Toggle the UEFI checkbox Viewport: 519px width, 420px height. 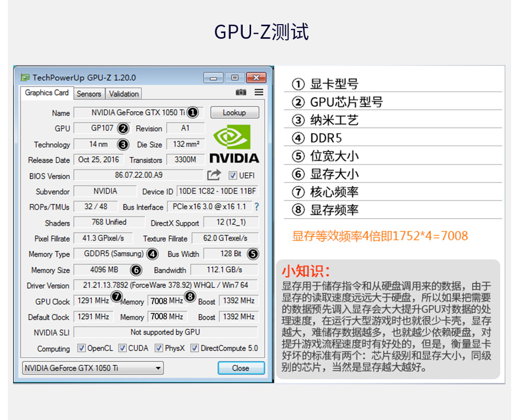pyautogui.click(x=233, y=176)
